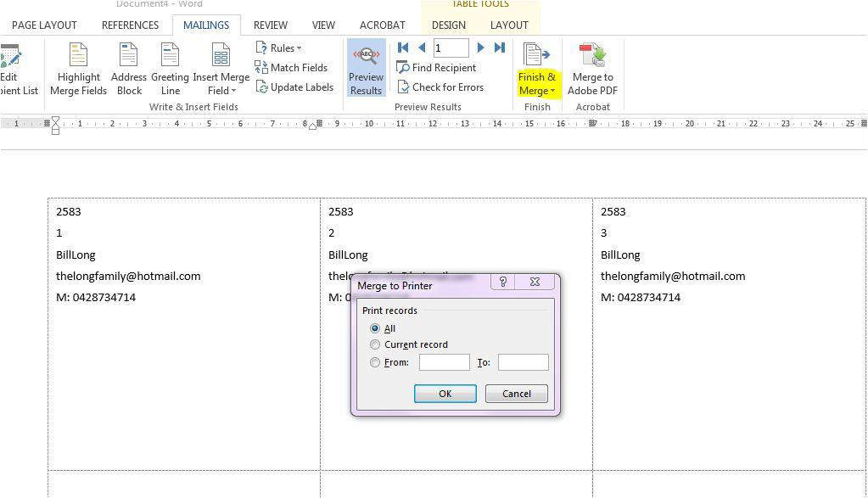
Task: Go to first record arrow
Action: [x=403, y=48]
